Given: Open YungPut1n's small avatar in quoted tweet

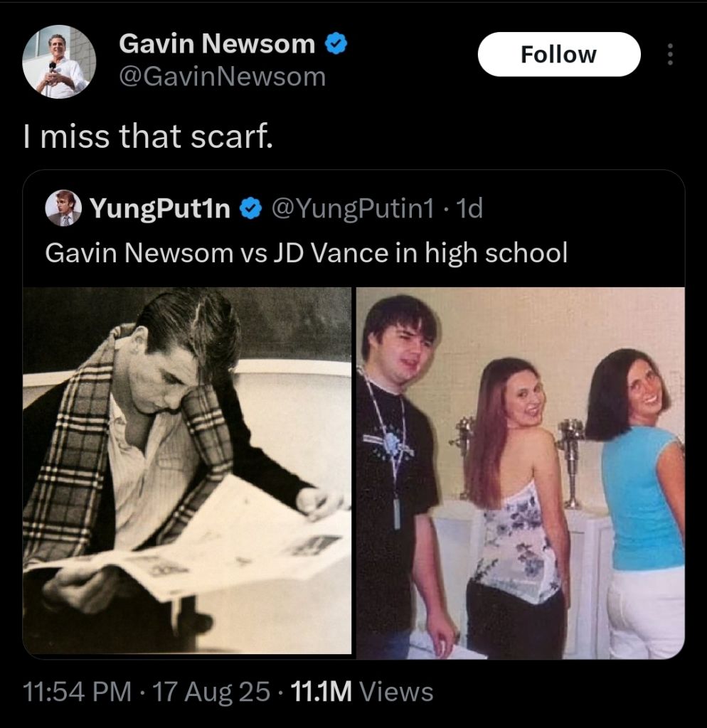Looking at the screenshot, I should pos(63,208).
